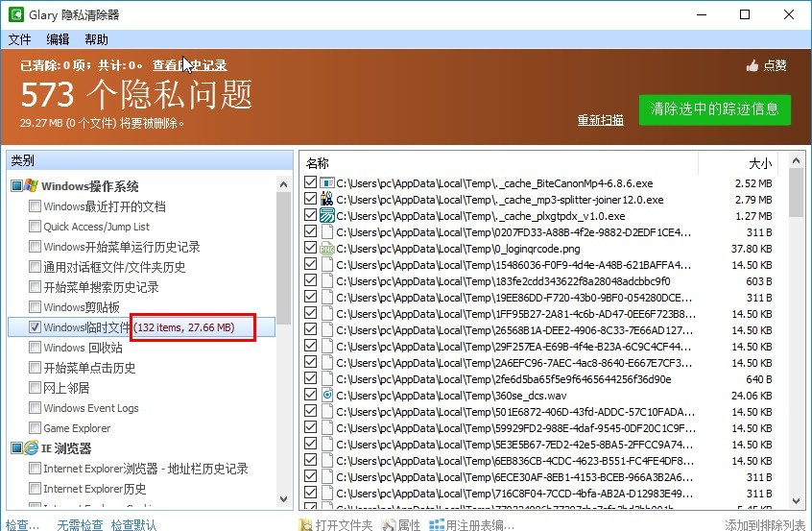Check Internet Explorer历史 box
Image resolution: width=812 pixels, height=531 pixels.
tap(35, 489)
